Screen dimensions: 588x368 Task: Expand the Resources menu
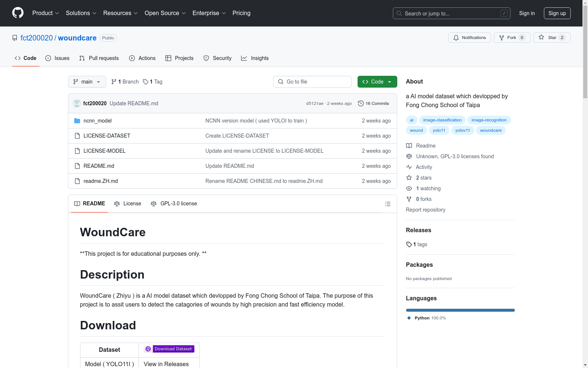tap(121, 13)
